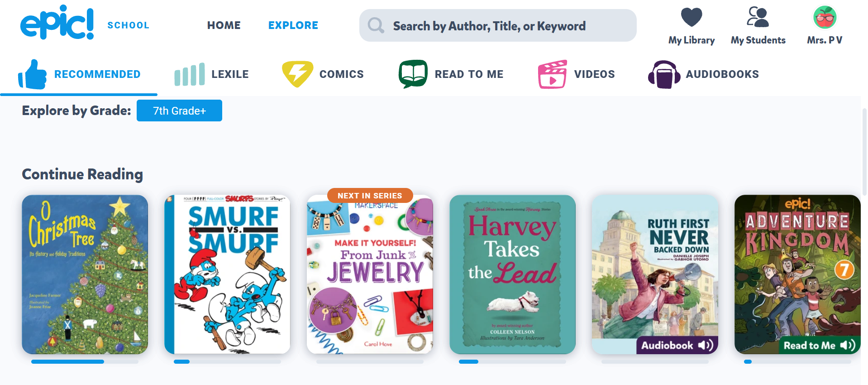Image resolution: width=868 pixels, height=385 pixels.
Task: Click the O Christmas Tree progress bar
Action: click(85, 362)
